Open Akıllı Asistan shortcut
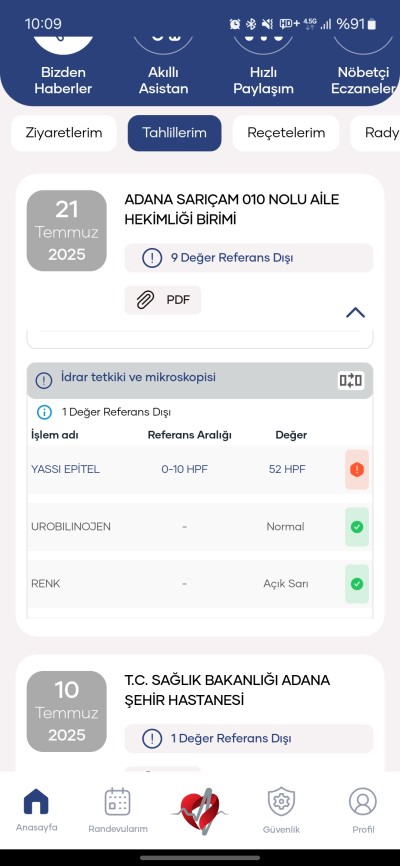400x866 pixels. 164,80
